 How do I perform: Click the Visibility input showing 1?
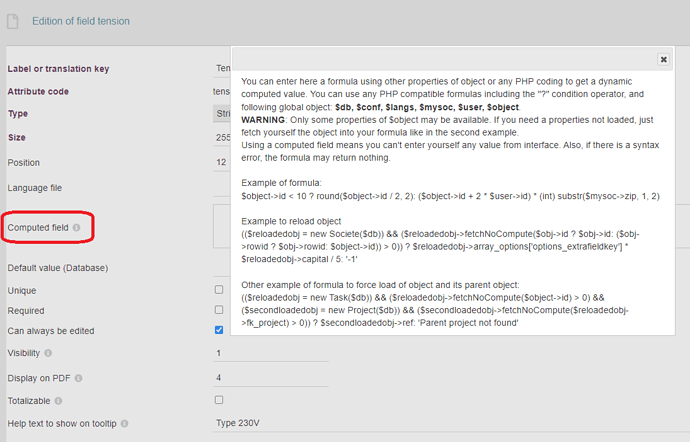coord(271,353)
